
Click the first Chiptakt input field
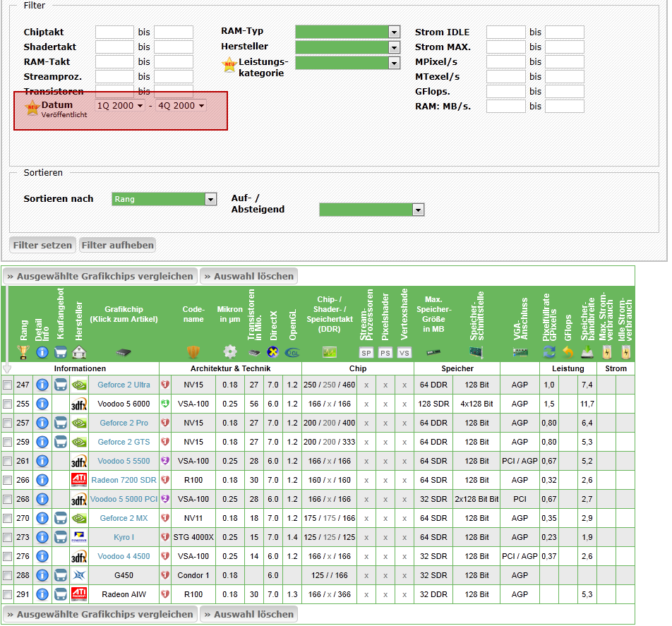tap(114, 32)
